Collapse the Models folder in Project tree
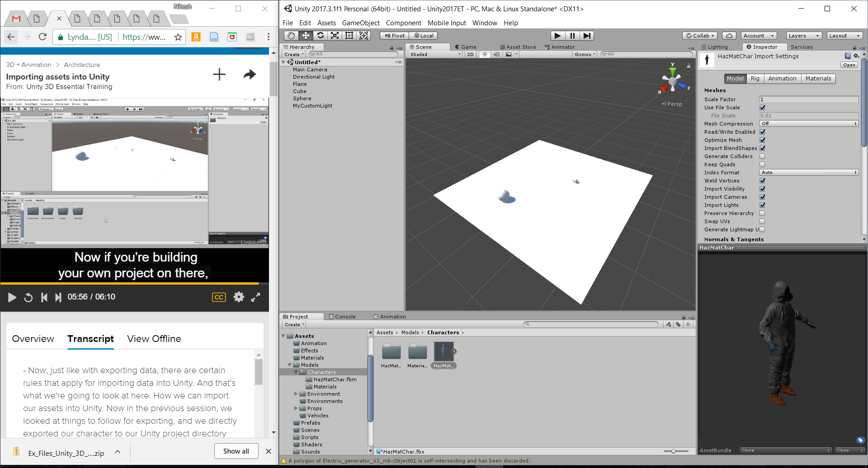This screenshot has width=868, height=468. pos(290,365)
